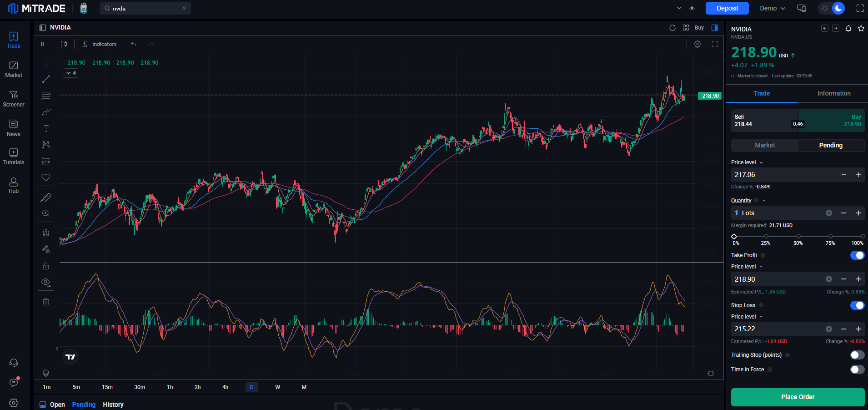The width and height of the screenshot is (868, 410).
Task: Add NVIDIA to favorites with star
Action: pyautogui.click(x=861, y=29)
